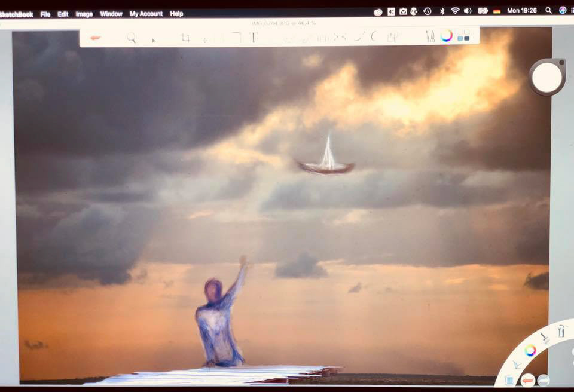Open the File menu
This screenshot has height=392, width=574.
click(45, 14)
